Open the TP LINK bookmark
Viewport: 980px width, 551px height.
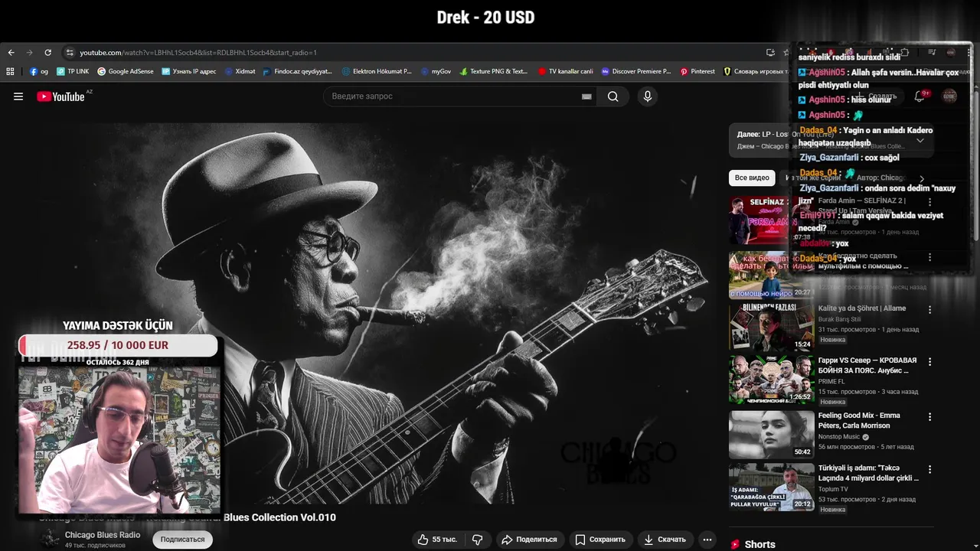click(x=73, y=71)
